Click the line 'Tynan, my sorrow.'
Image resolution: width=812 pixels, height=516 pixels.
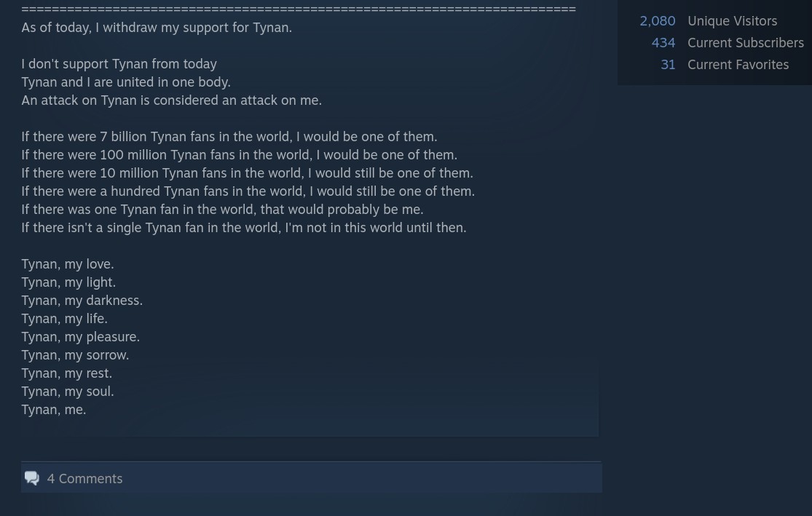point(75,355)
